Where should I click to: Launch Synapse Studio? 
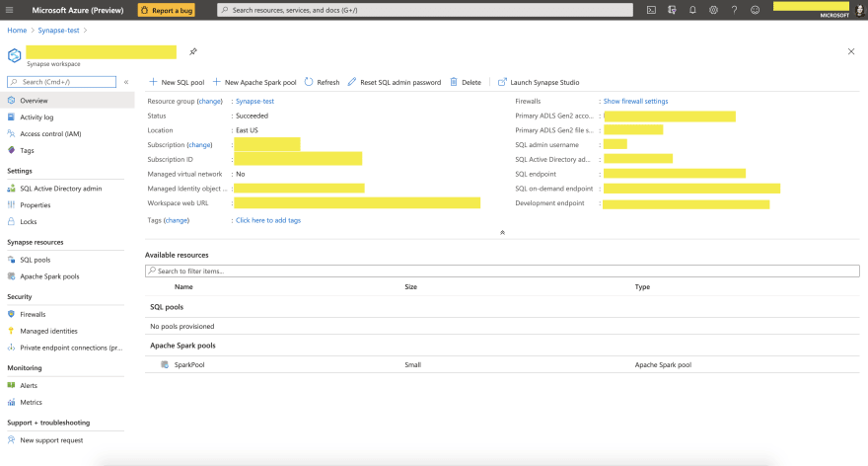[x=539, y=82]
